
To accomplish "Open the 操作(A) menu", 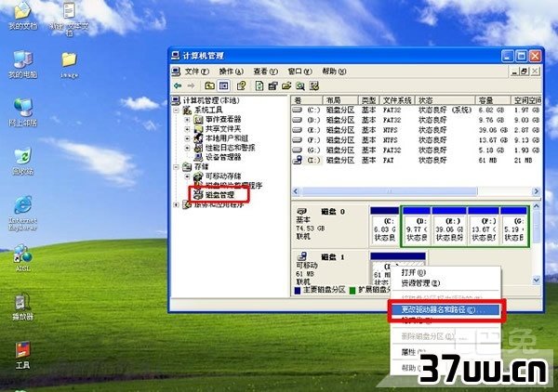I will point(231,72).
